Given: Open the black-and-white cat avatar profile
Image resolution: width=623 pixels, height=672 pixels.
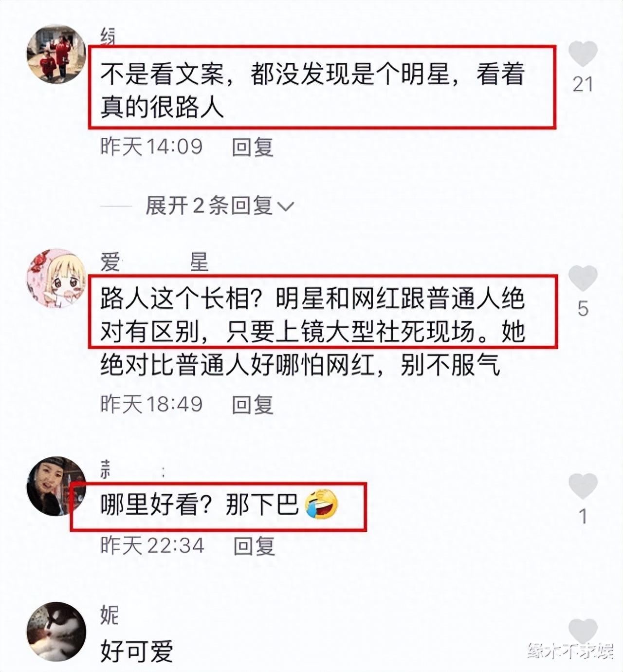Looking at the screenshot, I should click(56, 632).
